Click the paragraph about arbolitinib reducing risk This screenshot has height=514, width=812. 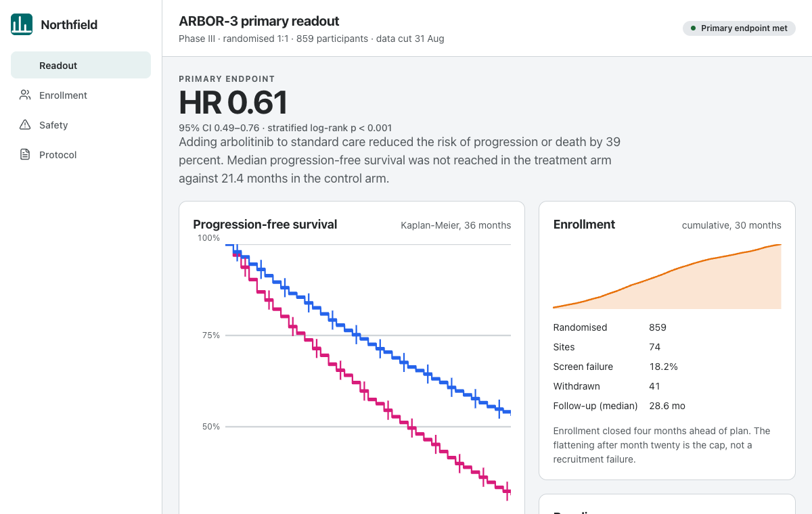(x=399, y=160)
